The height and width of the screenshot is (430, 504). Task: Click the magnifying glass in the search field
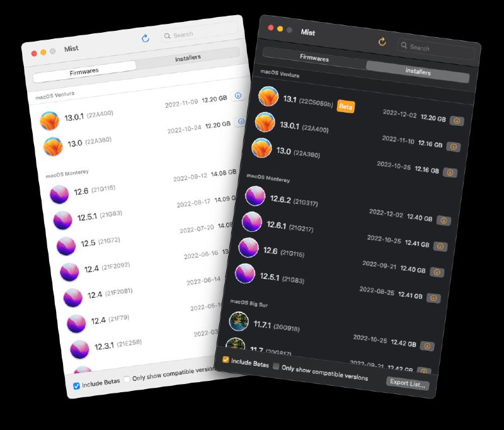coord(404,46)
